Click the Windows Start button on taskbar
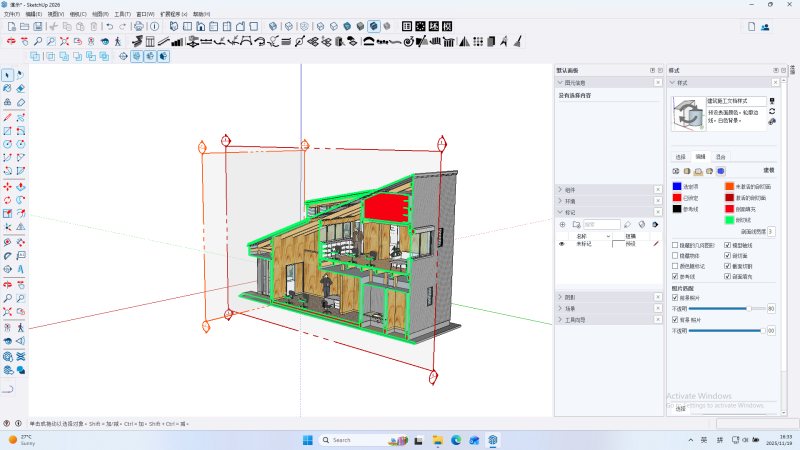The width and height of the screenshot is (800, 450). point(307,440)
